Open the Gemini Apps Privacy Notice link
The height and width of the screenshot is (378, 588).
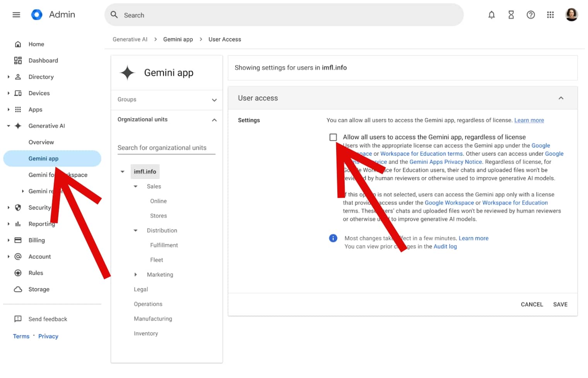point(446,162)
